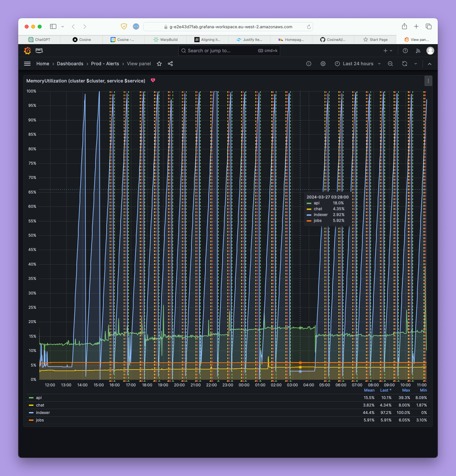Go to Dashboards breadcrumb link
Viewport: 456px width, 476px height.
tap(70, 64)
